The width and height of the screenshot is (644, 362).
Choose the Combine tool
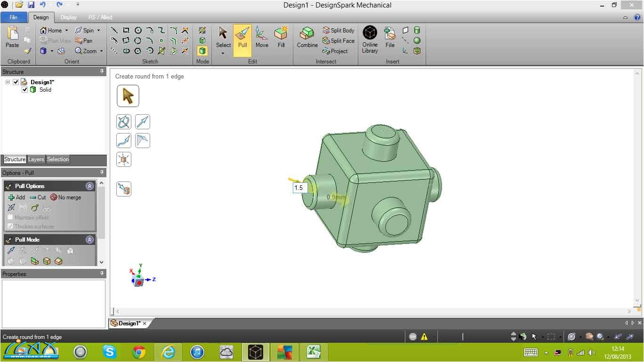click(307, 38)
